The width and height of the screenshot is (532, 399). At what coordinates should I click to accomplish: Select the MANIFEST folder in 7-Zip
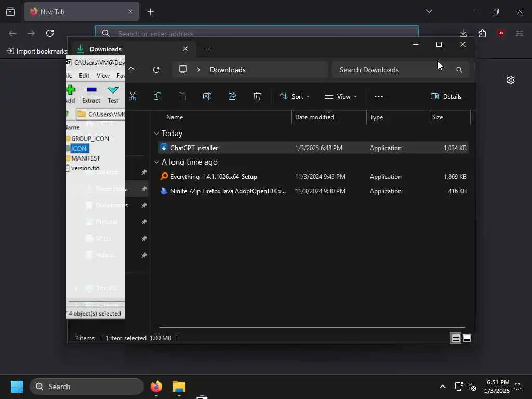tap(86, 158)
